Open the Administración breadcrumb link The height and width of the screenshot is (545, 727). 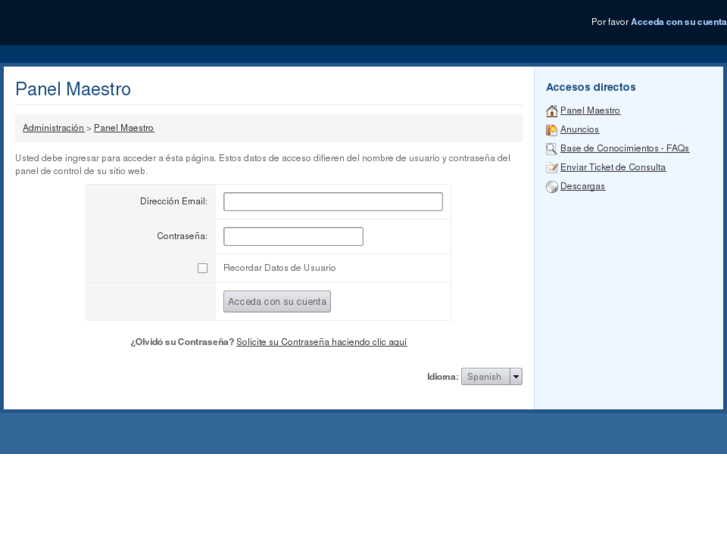(53, 128)
